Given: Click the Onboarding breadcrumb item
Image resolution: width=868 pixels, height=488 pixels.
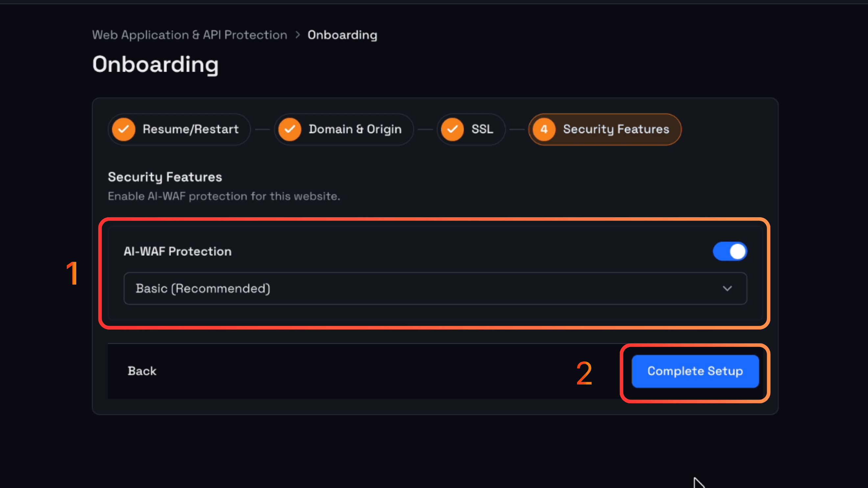Looking at the screenshot, I should [342, 35].
